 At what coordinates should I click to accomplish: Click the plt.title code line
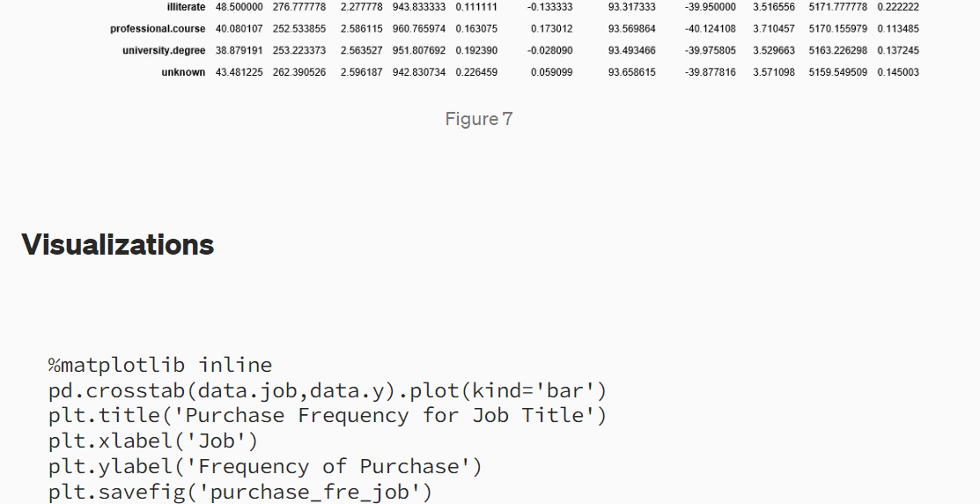coord(328,415)
